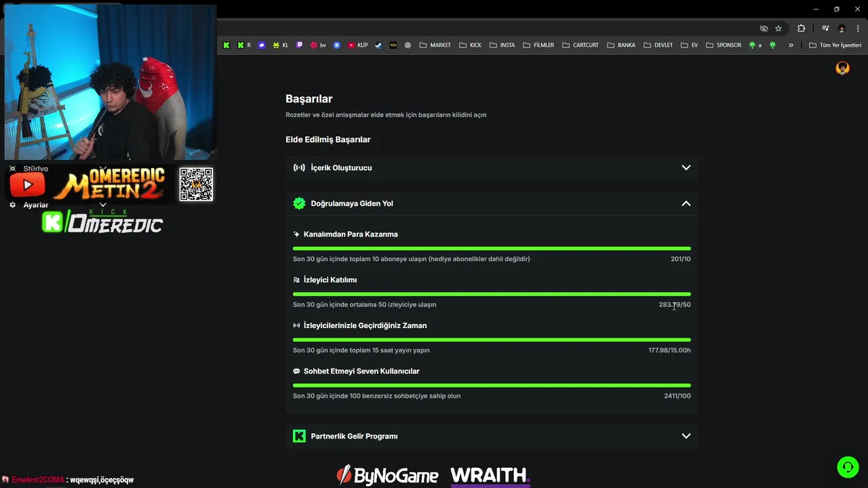Click the İzleyicilerinizle Geçirdiğiniz Zaman progress bar
The image size is (868, 488).
click(492, 340)
